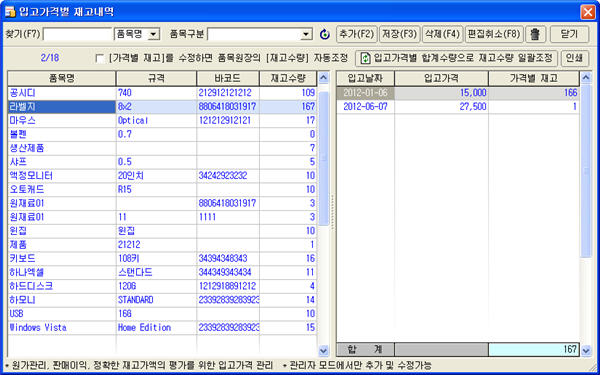The image size is (600, 375).
Task: Click the 가격별 재고 column header
Action: pos(534,78)
